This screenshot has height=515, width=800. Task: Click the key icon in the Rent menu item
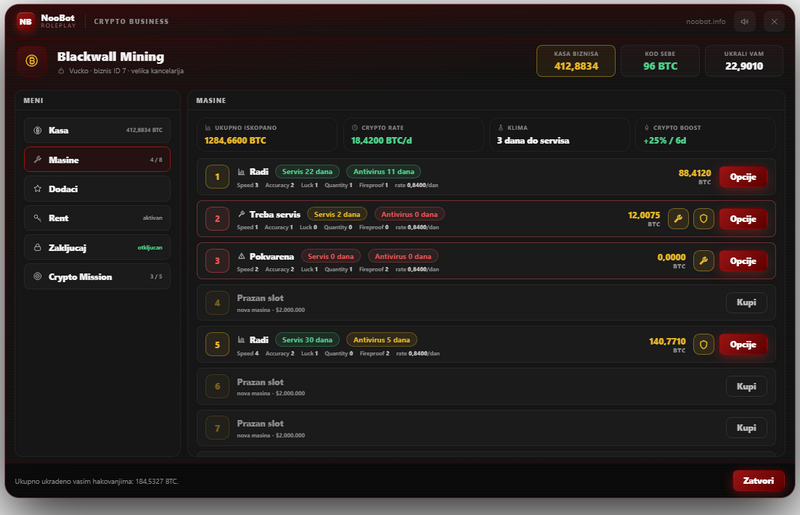[x=37, y=218]
